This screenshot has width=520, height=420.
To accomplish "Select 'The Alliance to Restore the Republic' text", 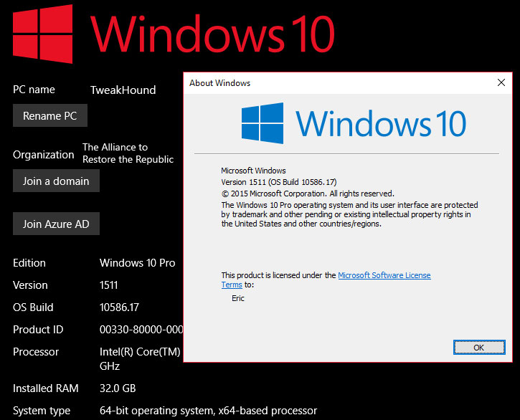I will coord(128,153).
